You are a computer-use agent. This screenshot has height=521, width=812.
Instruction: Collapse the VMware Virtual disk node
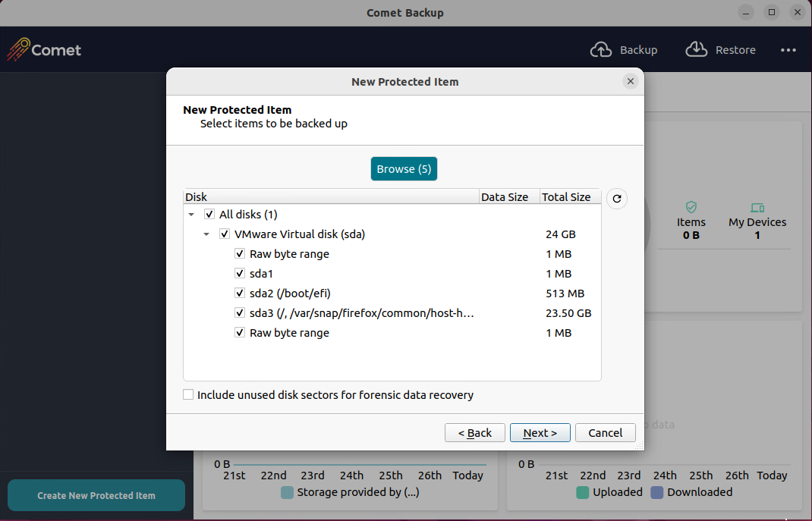click(206, 235)
